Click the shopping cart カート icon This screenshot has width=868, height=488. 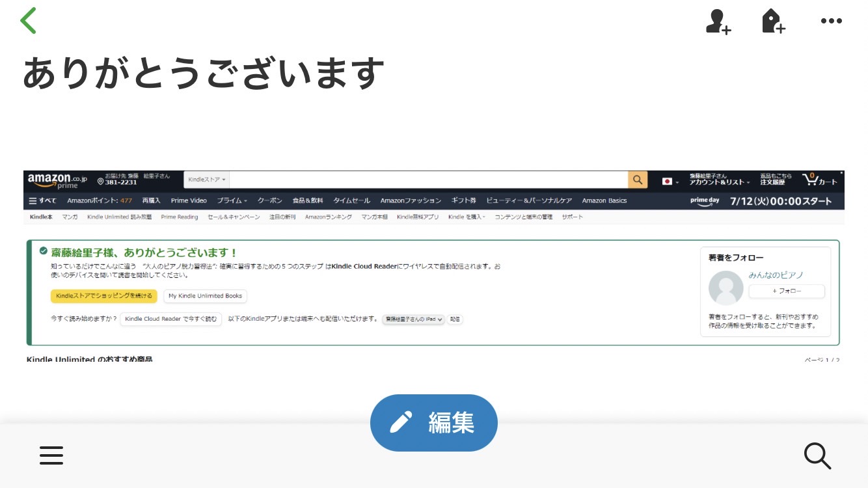(820, 180)
